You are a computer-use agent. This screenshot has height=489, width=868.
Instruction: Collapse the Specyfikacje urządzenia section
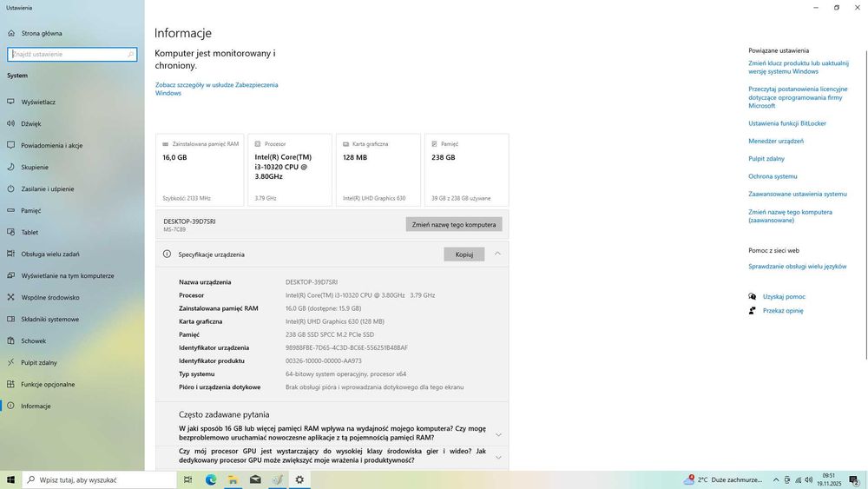(x=497, y=254)
